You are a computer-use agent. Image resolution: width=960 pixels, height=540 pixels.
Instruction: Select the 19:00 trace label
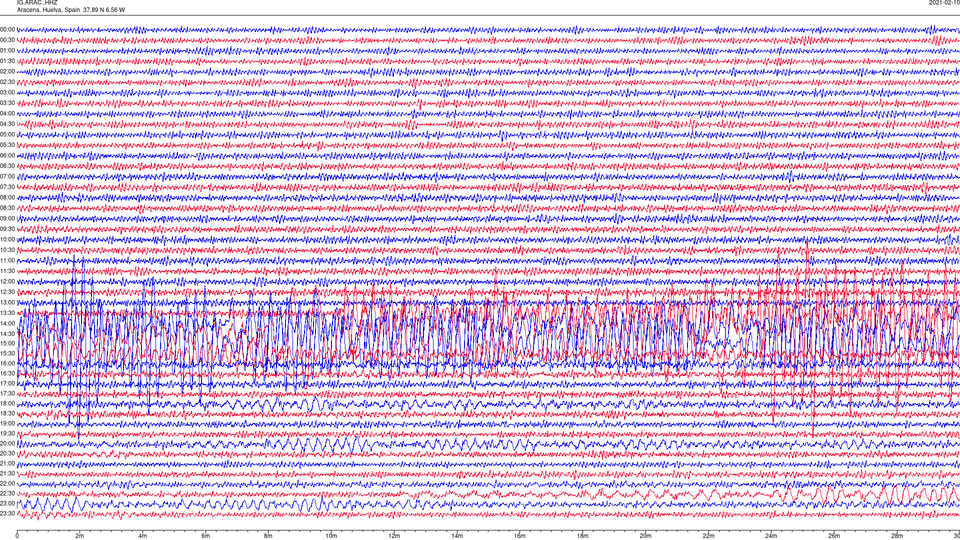[x=7, y=423]
